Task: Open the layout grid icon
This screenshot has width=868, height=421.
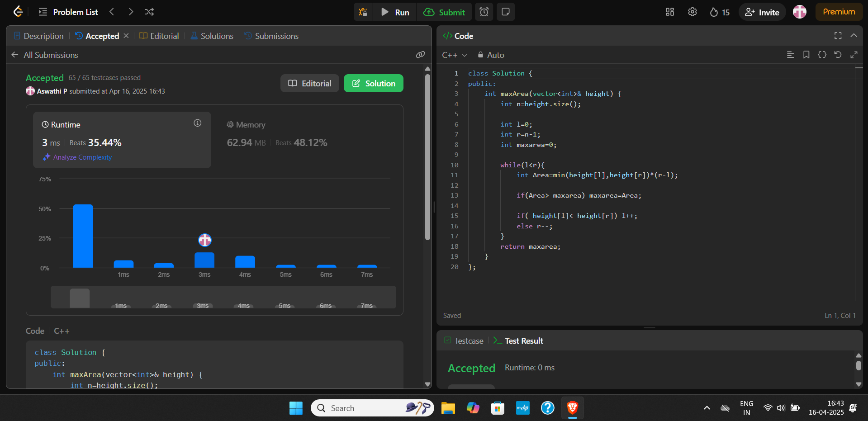Action: click(x=670, y=12)
